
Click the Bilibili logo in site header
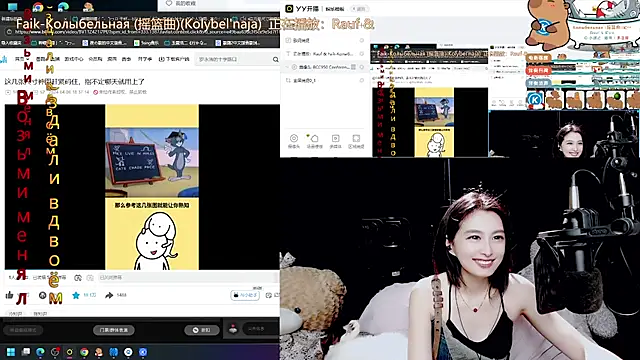click(x=4, y=60)
